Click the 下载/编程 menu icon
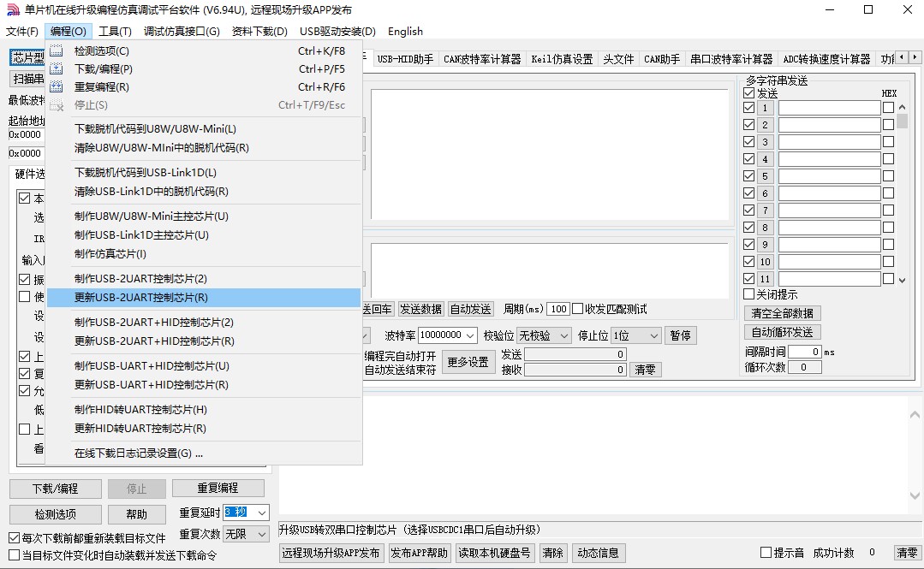This screenshot has width=924, height=569. click(x=56, y=69)
